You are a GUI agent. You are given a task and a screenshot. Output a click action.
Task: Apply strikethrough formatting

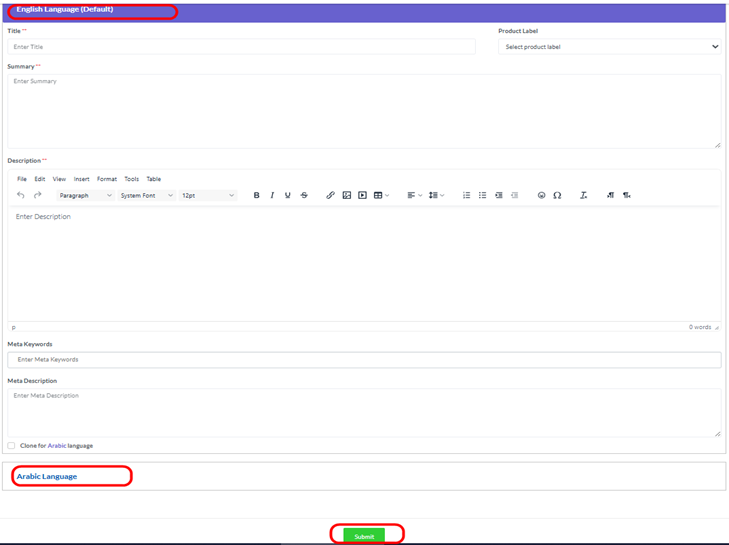tap(304, 196)
